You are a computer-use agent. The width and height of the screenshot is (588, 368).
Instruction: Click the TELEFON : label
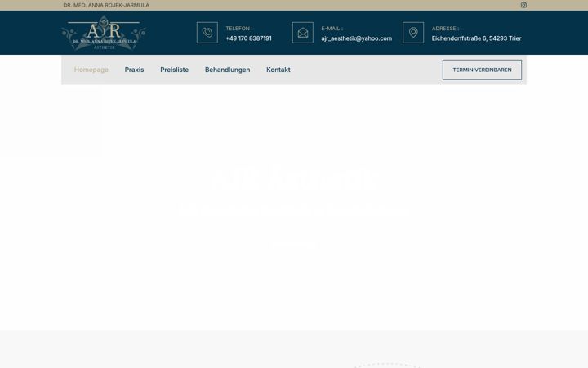[x=238, y=28]
